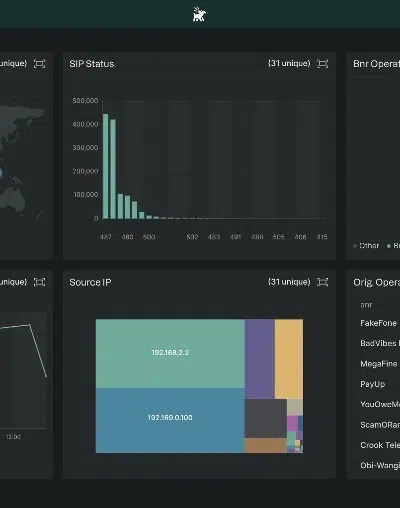
Task: Click the SIP Status panel title
Action: click(x=92, y=64)
